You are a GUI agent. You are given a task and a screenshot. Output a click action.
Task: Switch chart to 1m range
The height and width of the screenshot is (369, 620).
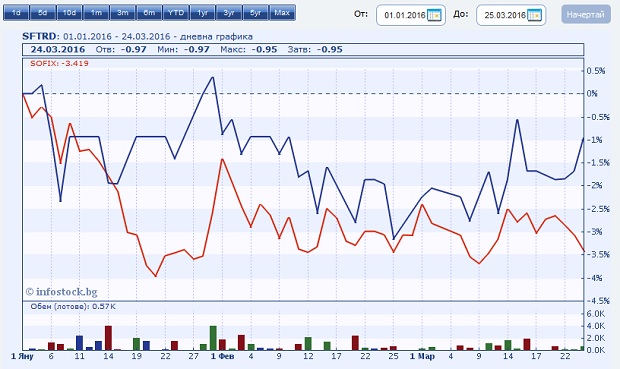coord(96,13)
